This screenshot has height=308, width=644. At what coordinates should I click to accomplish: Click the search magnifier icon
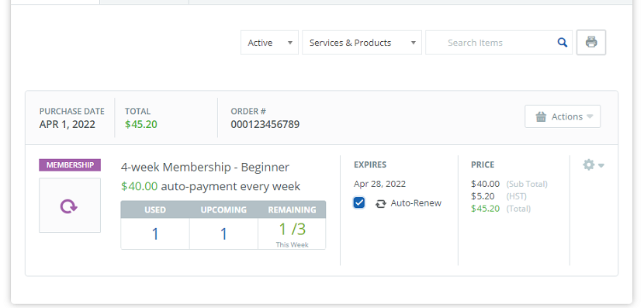563,43
